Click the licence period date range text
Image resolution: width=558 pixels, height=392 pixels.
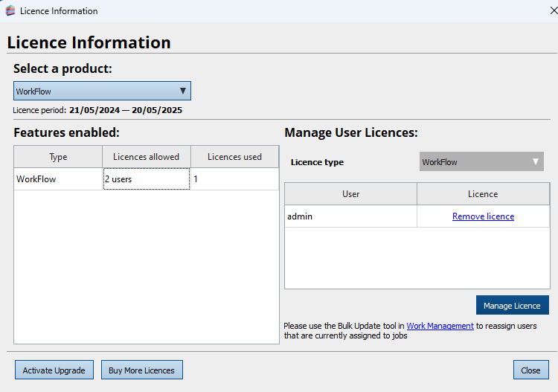tap(125, 110)
